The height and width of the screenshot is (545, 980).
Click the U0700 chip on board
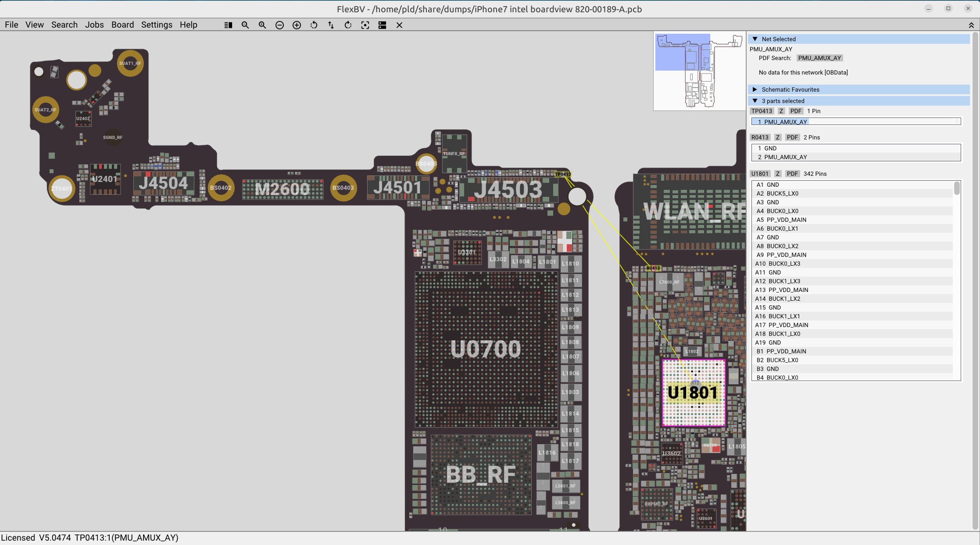(486, 349)
